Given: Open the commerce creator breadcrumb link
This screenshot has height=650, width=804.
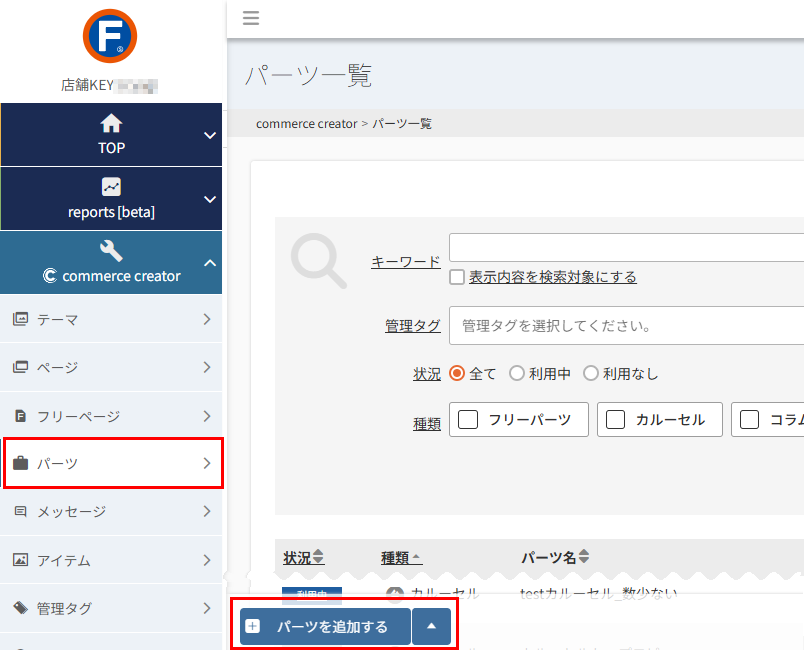Looking at the screenshot, I should (x=306, y=123).
